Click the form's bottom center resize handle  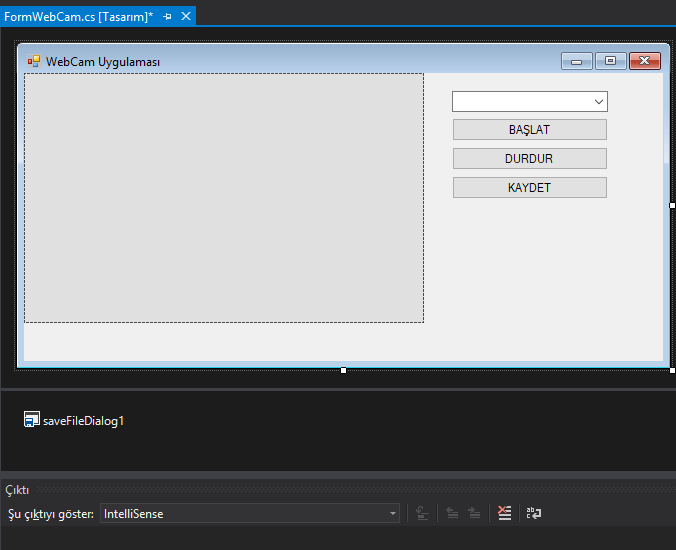click(344, 370)
